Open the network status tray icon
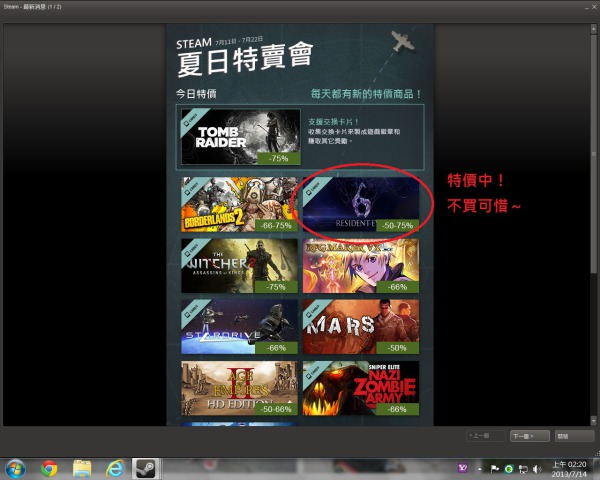Viewport: 600px width, 480px height. click(523, 469)
